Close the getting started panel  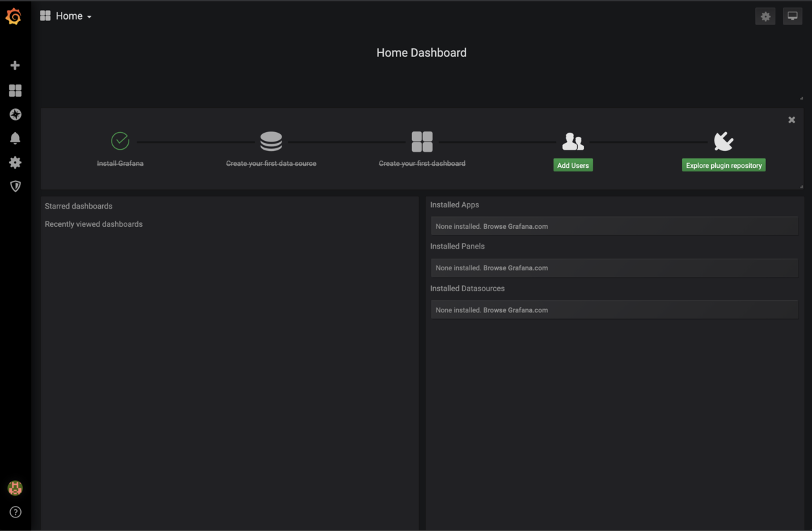point(792,120)
